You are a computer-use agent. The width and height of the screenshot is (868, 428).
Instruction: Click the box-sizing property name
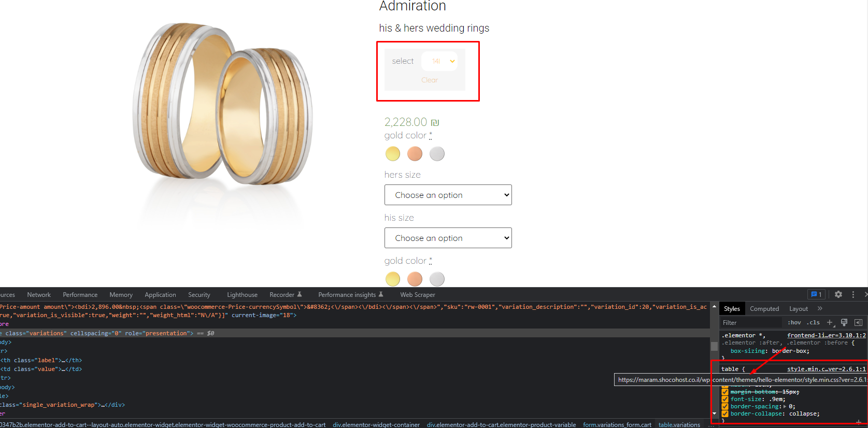point(748,351)
